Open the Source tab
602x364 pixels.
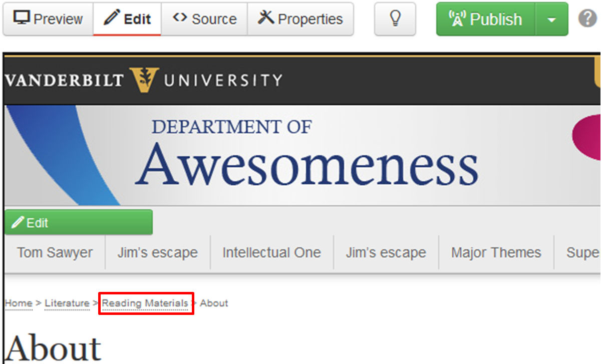[x=204, y=19]
